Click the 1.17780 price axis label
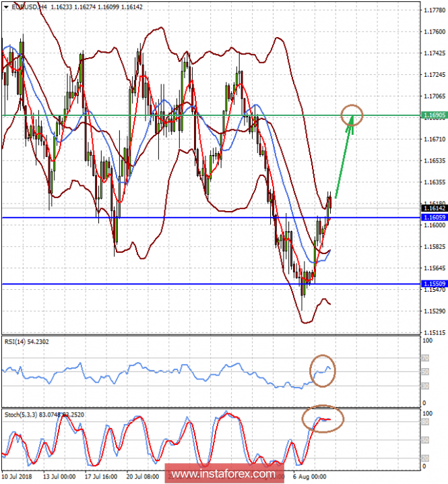This screenshot has height=484, width=448. point(435,10)
